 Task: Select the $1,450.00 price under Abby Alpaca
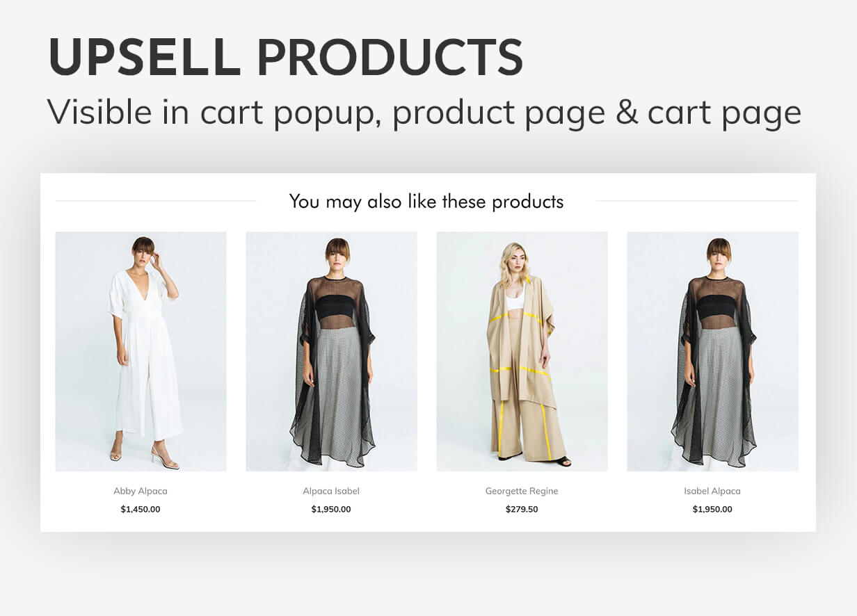click(141, 509)
